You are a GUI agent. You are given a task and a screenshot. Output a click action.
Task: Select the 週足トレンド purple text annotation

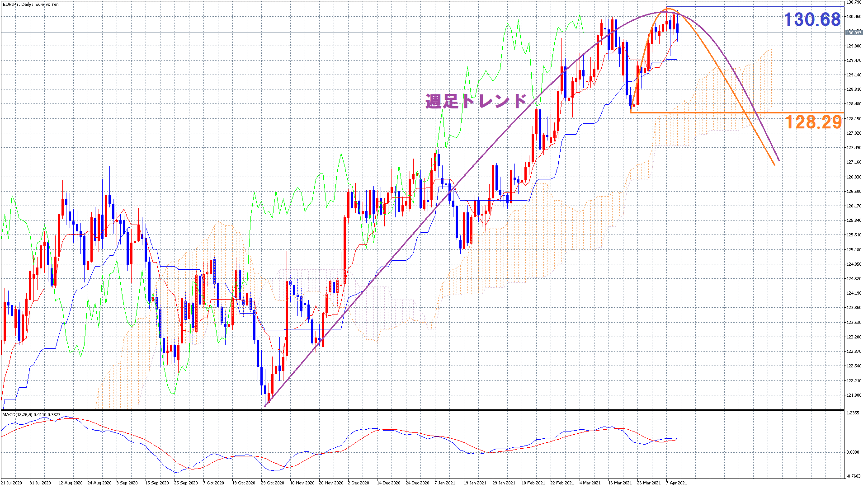pos(476,101)
